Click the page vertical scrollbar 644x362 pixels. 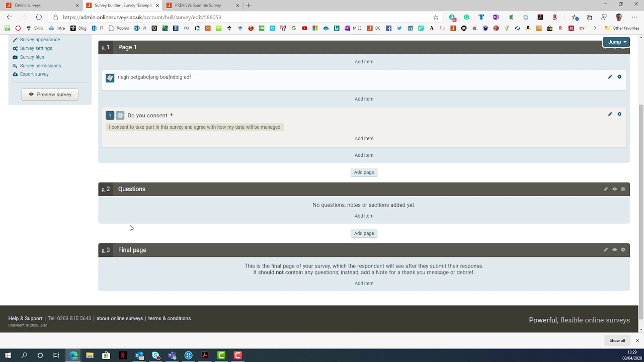[641, 211]
